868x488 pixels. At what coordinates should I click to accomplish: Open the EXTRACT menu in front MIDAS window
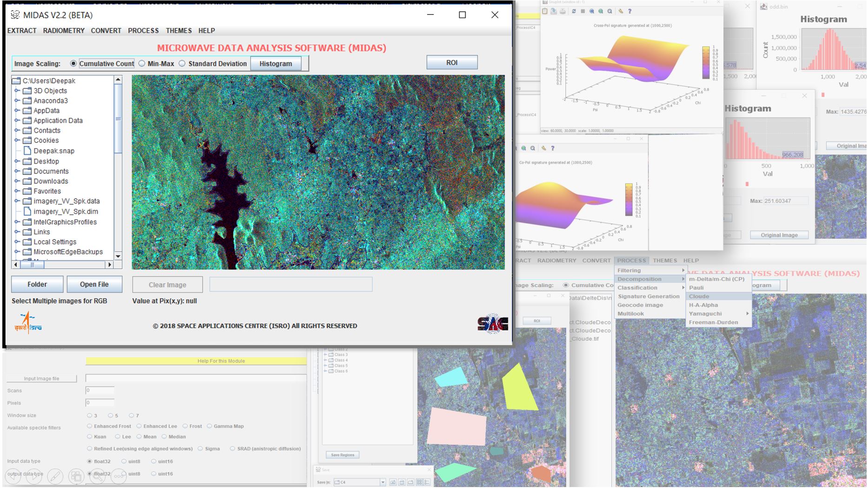click(x=22, y=31)
